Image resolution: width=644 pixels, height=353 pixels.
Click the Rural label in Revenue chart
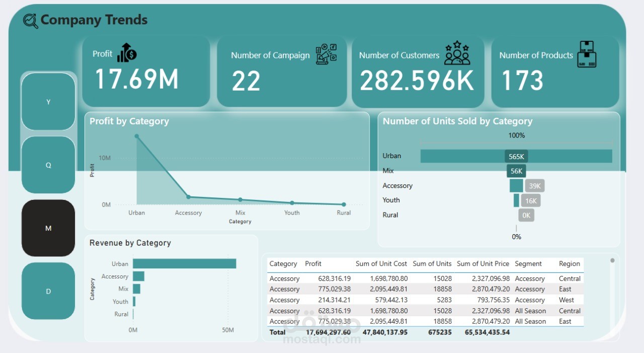pos(121,314)
